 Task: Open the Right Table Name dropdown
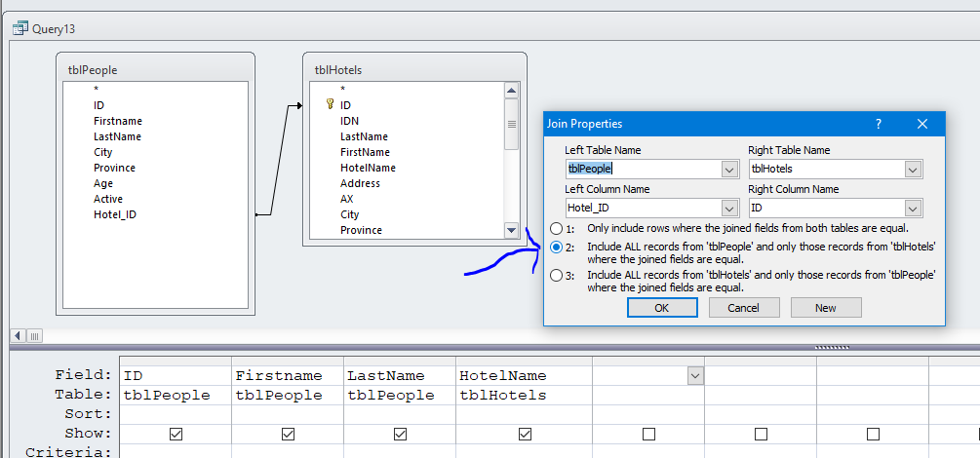tap(913, 170)
